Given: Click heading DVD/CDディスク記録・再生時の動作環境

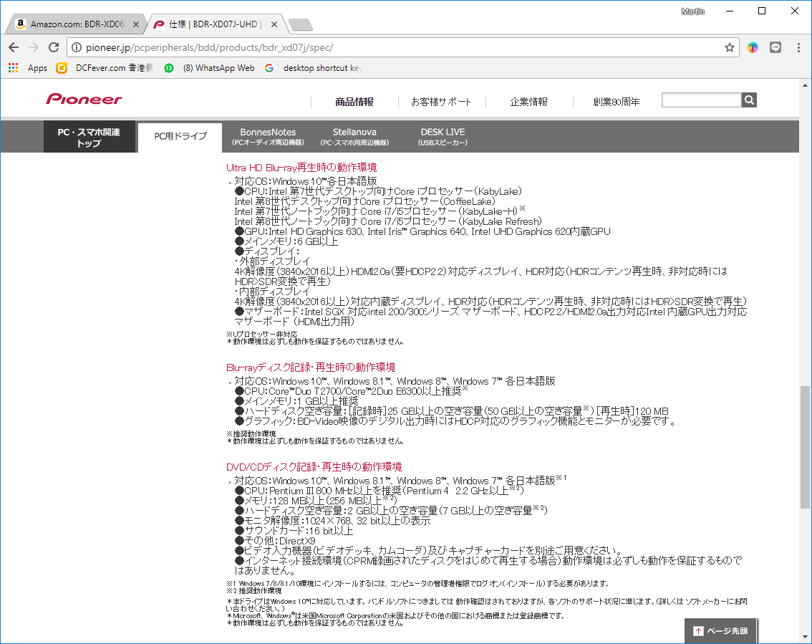Looking at the screenshot, I should click(x=314, y=467).
